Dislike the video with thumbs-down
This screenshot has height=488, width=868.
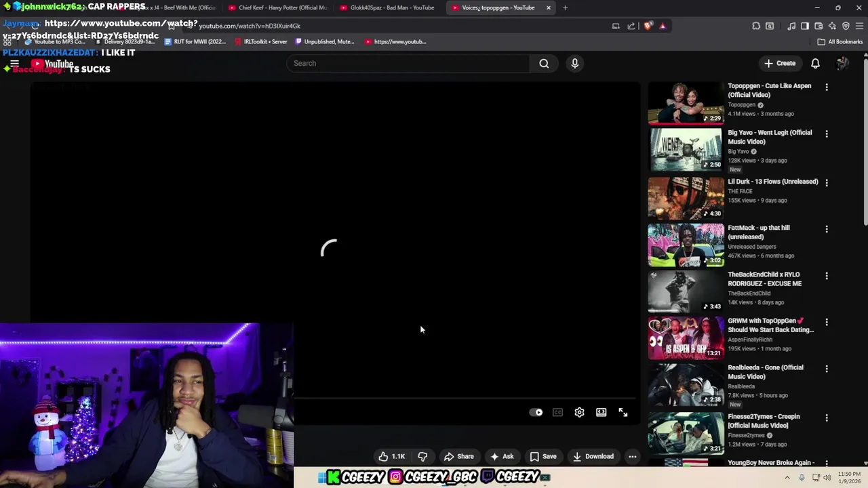[x=422, y=456]
